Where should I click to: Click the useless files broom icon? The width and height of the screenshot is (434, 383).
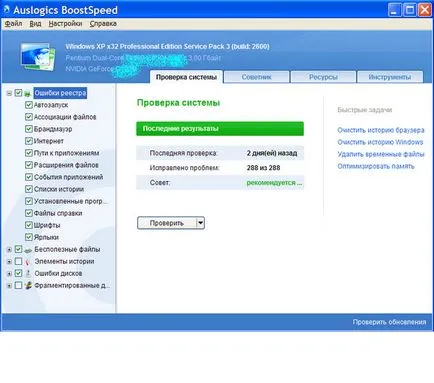28,250
